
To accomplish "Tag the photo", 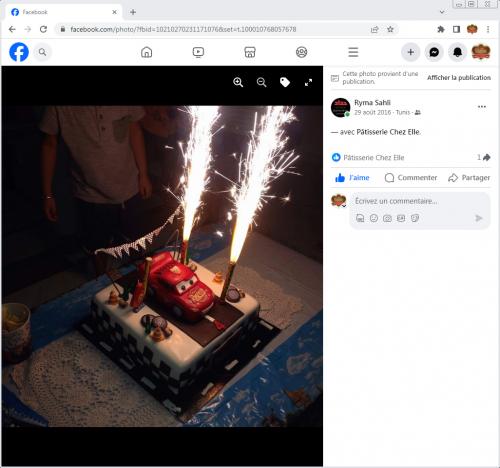I will pyautogui.click(x=285, y=82).
